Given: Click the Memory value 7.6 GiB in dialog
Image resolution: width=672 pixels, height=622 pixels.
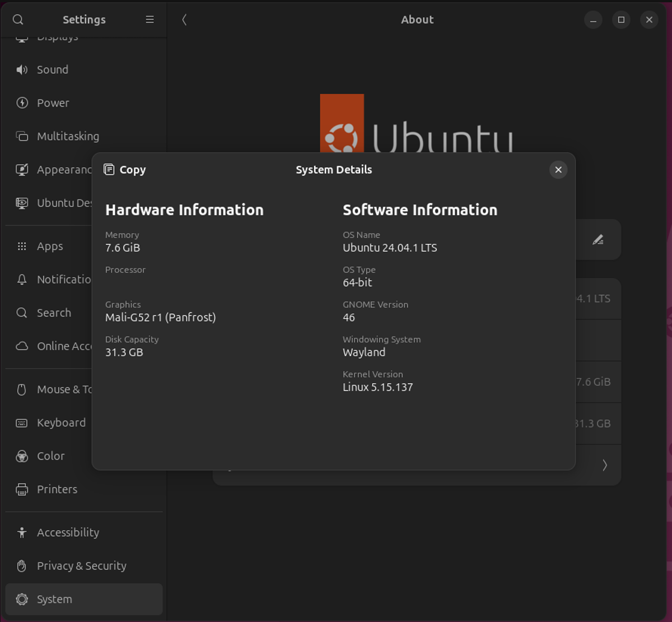Looking at the screenshot, I should coord(123,248).
